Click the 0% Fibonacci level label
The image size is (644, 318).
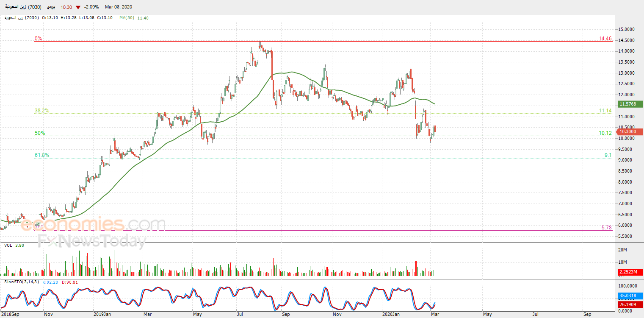[39, 38]
